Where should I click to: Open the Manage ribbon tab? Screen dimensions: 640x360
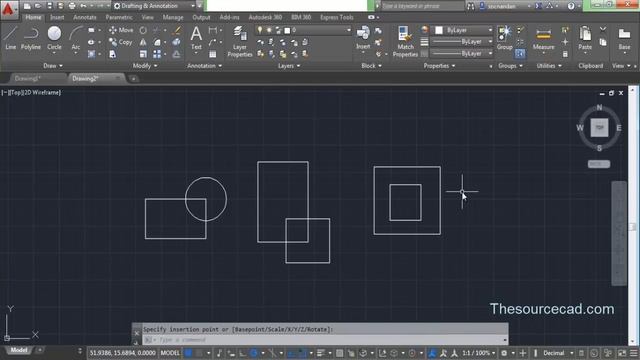pos(173,17)
